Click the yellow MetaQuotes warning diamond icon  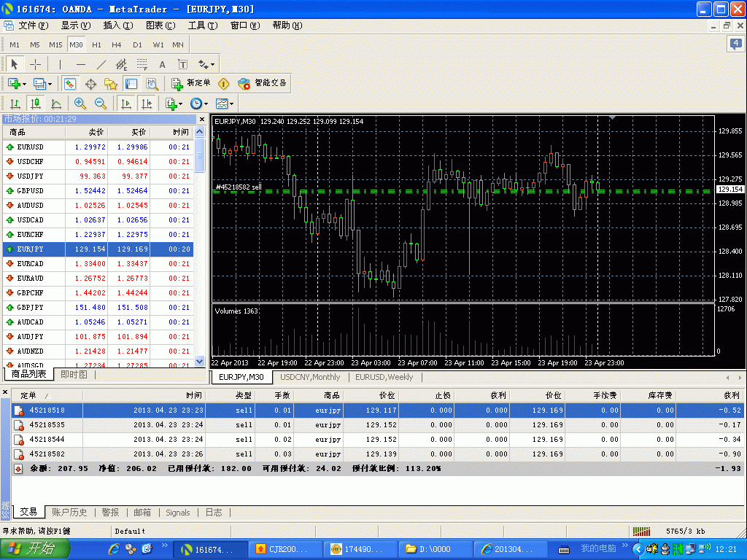point(223,84)
